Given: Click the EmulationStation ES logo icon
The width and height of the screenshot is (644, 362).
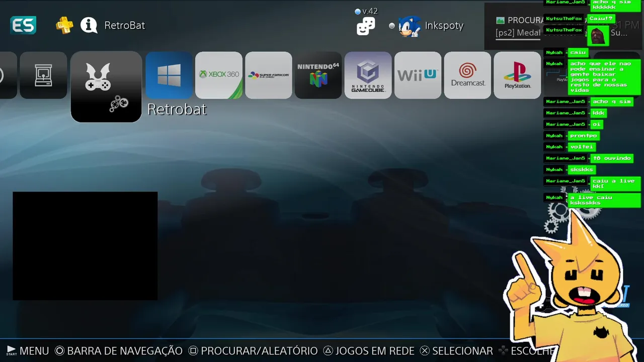Looking at the screenshot, I should point(23,25).
